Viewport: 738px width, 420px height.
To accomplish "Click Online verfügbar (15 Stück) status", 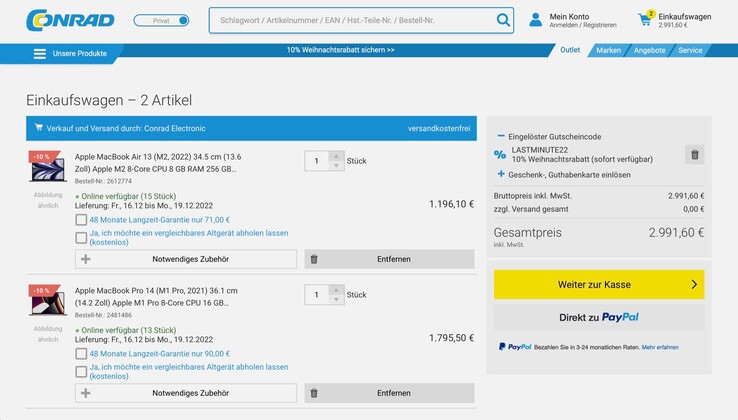I will 126,196.
